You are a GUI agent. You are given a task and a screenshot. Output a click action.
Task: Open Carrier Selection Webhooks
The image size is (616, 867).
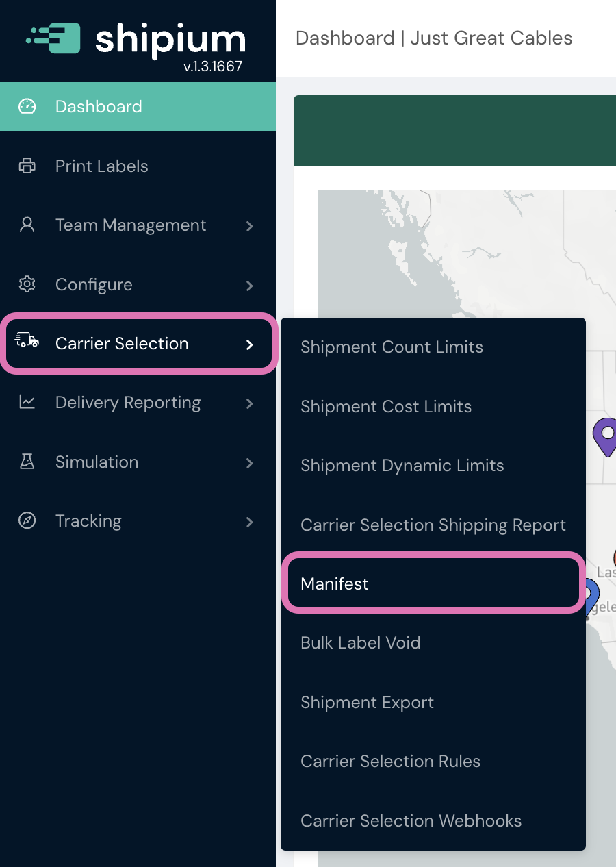[411, 820]
